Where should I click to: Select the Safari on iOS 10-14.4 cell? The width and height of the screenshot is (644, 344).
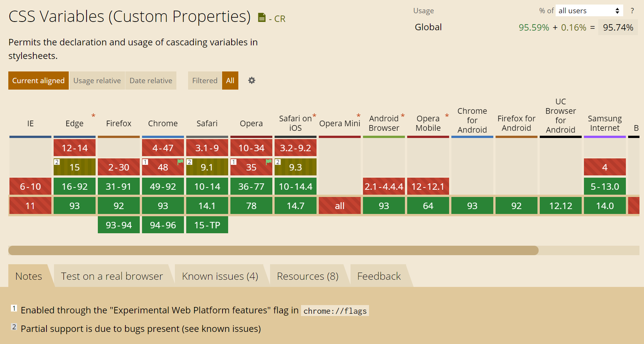[295, 186]
